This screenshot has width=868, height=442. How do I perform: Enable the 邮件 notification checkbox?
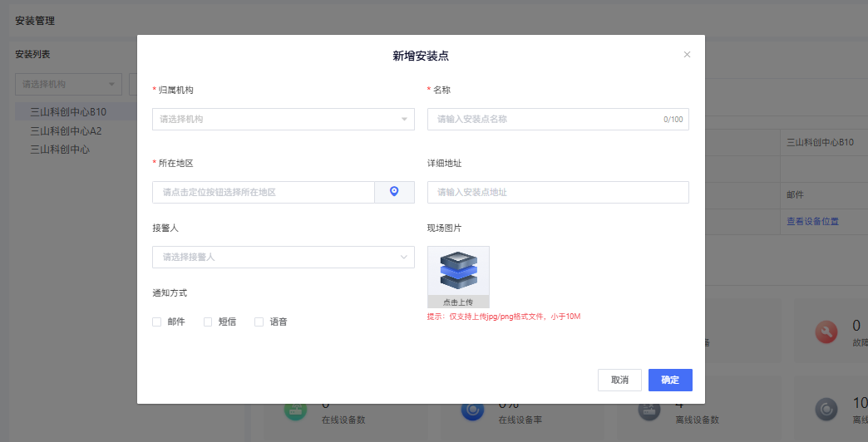(157, 322)
